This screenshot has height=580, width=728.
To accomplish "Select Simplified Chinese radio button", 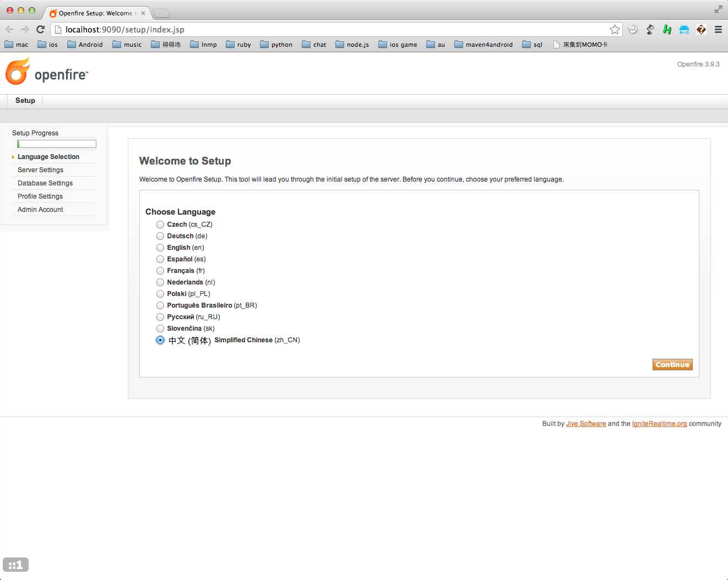I will (160, 340).
